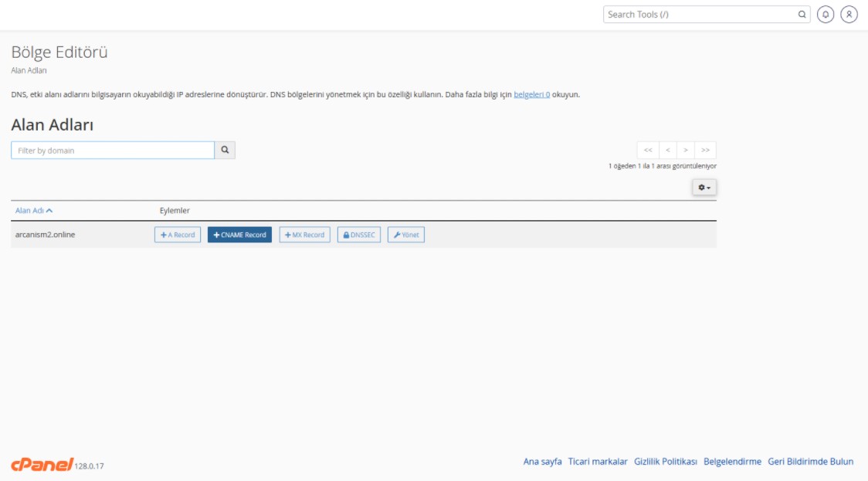Click the Filter by domain input field

pyautogui.click(x=113, y=151)
